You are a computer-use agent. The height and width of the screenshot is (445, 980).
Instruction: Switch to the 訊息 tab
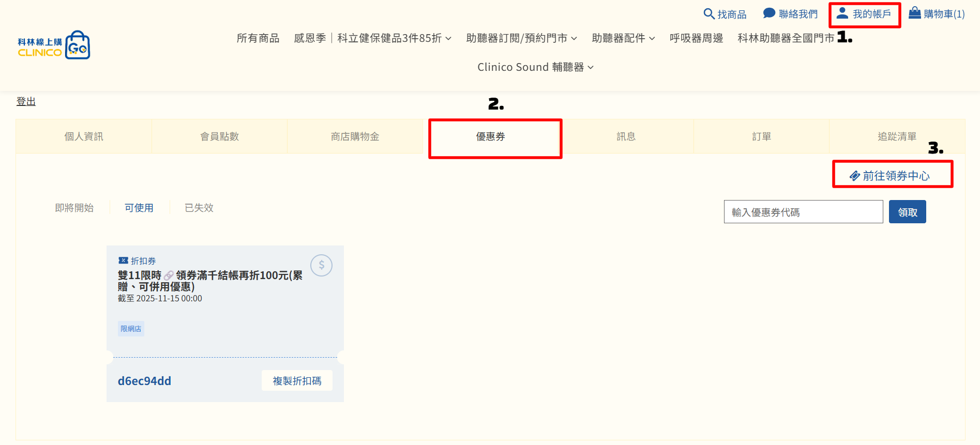coord(626,136)
